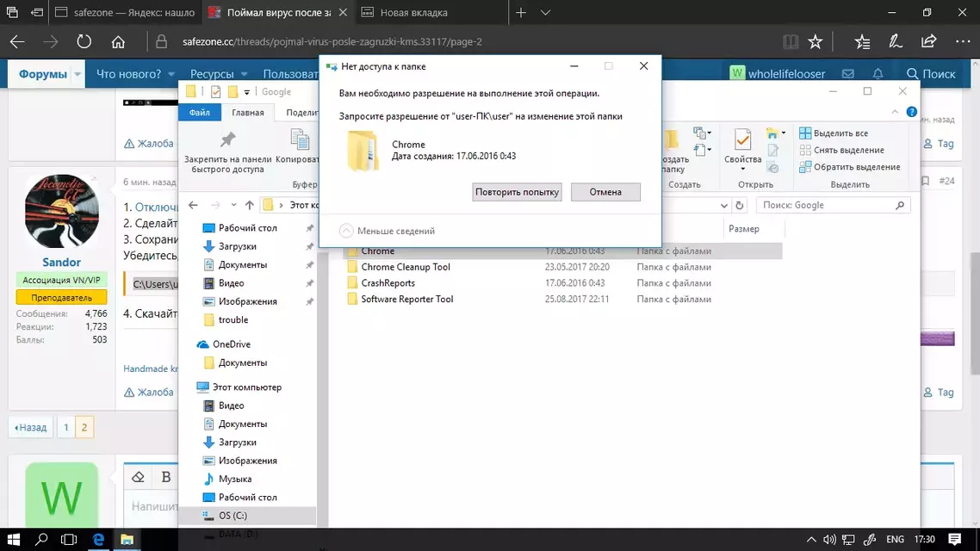This screenshot has width=980, height=551.
Task: Navigate back in File Explorer
Action: coord(193,205)
